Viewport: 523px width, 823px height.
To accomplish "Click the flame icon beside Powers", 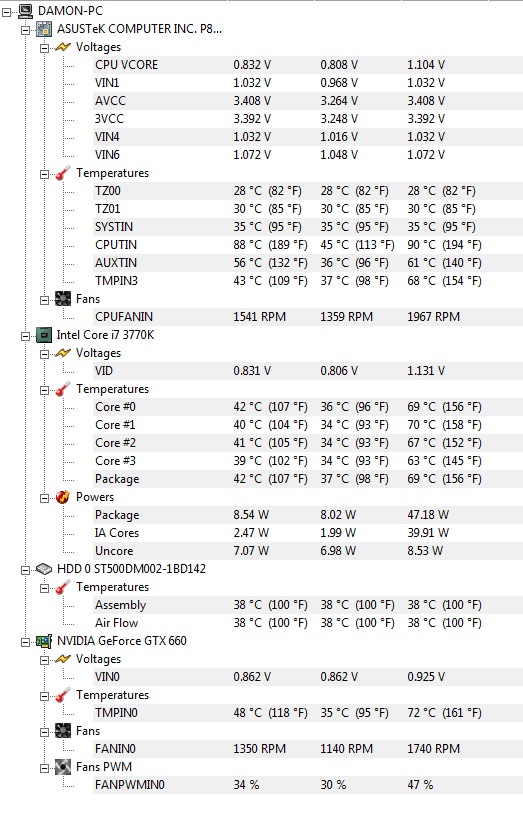I will coord(63,497).
